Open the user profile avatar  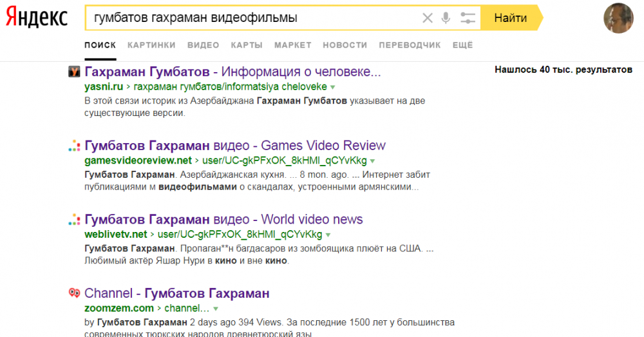pos(618,18)
